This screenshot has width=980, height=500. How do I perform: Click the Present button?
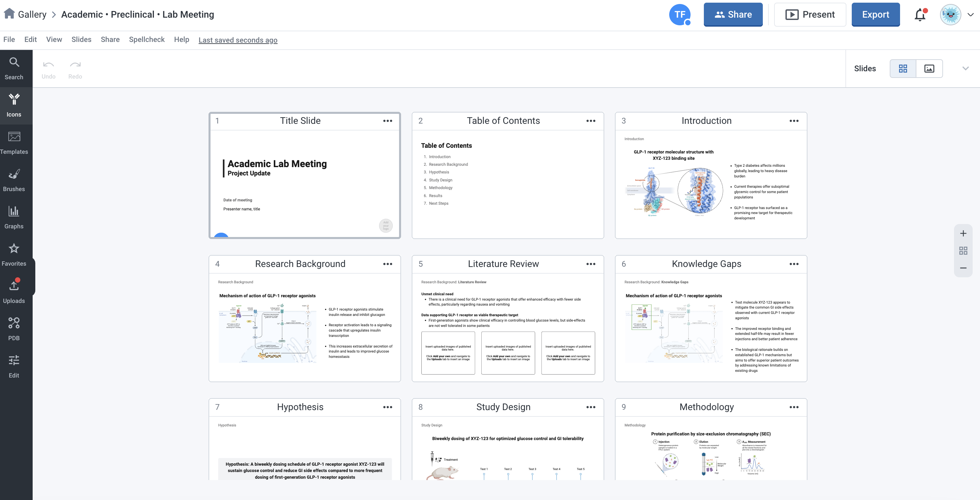tap(809, 15)
